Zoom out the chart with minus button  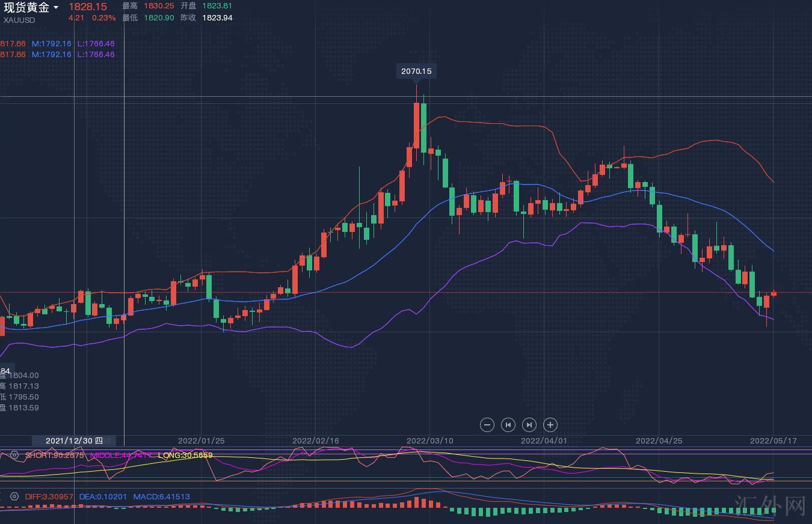tap(487, 425)
